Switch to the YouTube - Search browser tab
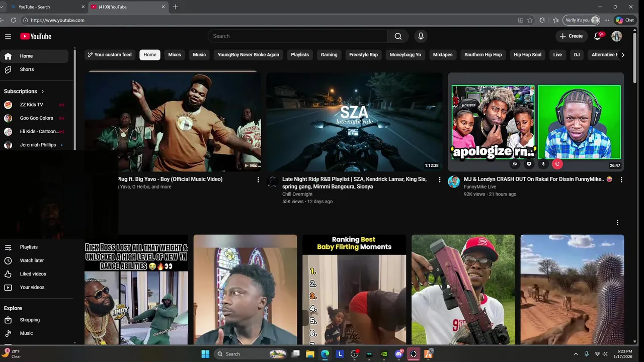The image size is (644, 362). pyautogui.click(x=44, y=7)
